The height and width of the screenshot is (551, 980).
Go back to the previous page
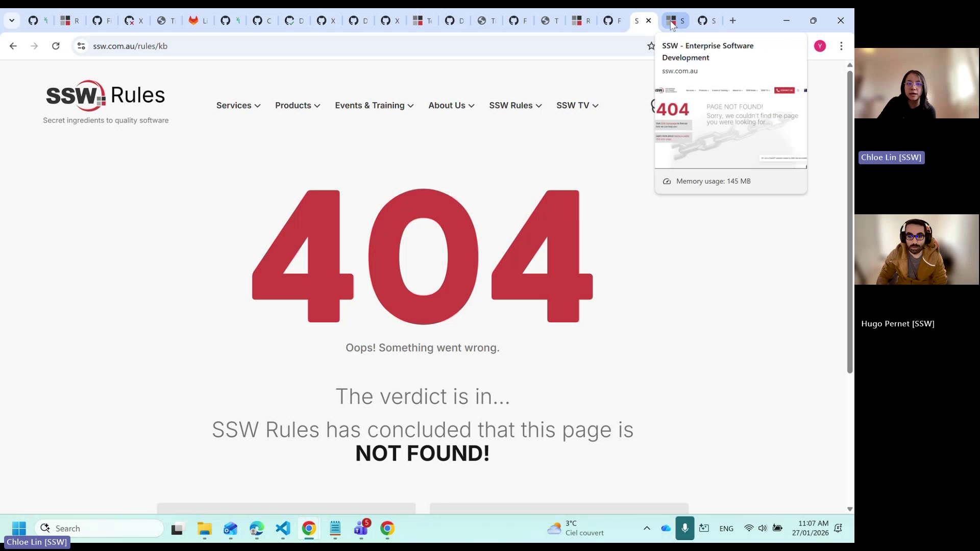pos(13,46)
